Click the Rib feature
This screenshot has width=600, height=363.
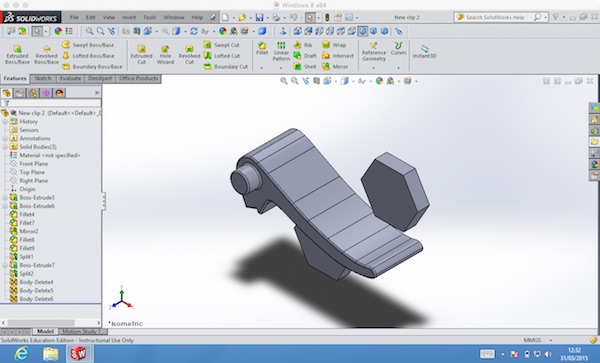(x=303, y=45)
